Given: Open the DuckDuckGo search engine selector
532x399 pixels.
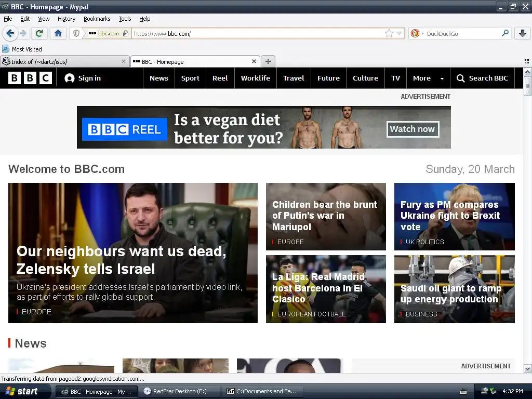Looking at the screenshot, I should (417, 33).
